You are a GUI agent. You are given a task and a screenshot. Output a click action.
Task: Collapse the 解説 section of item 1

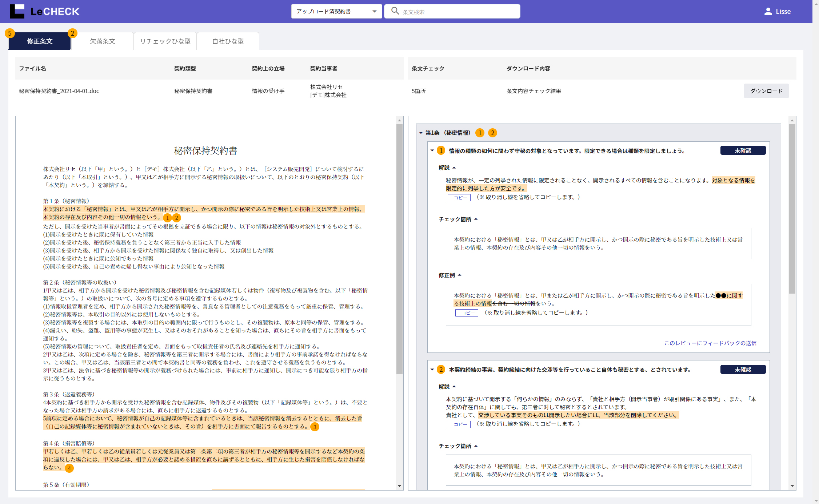pos(454,168)
